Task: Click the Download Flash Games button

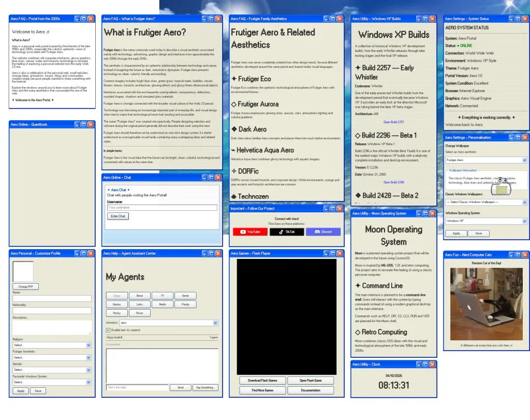Action: [262, 381]
